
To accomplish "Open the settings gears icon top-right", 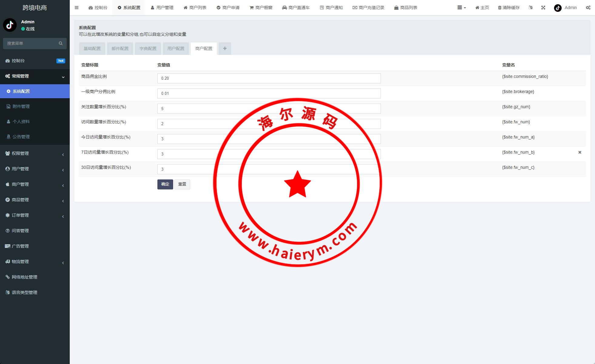I will pos(588,8).
